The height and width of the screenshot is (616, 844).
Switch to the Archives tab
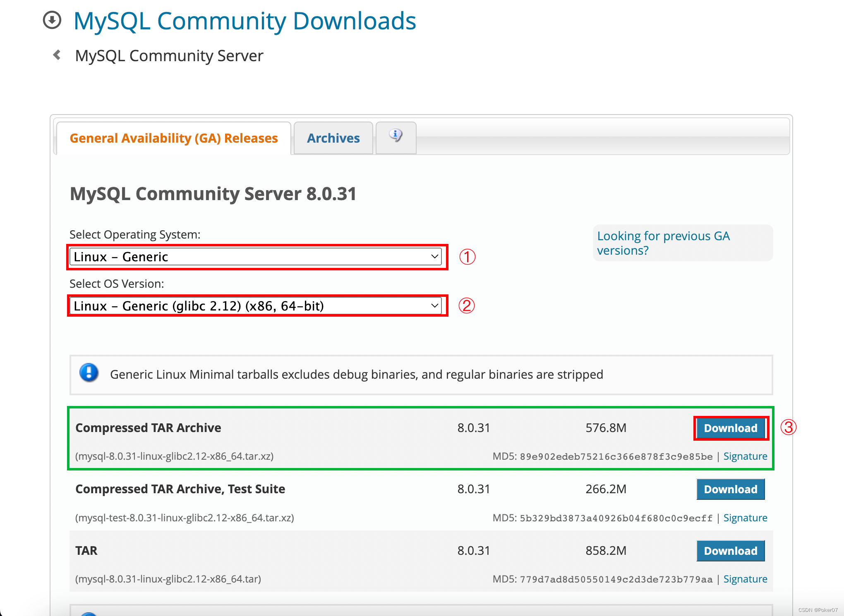point(333,138)
